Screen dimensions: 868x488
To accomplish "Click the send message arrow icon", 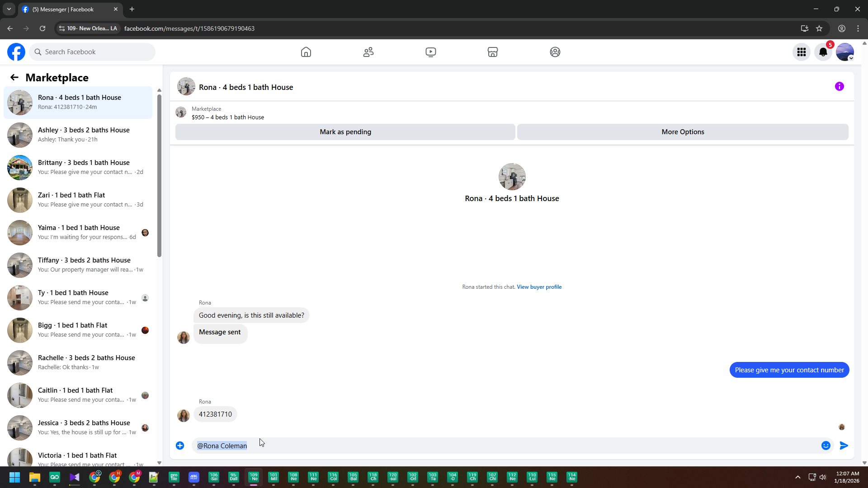I will 844,446.
